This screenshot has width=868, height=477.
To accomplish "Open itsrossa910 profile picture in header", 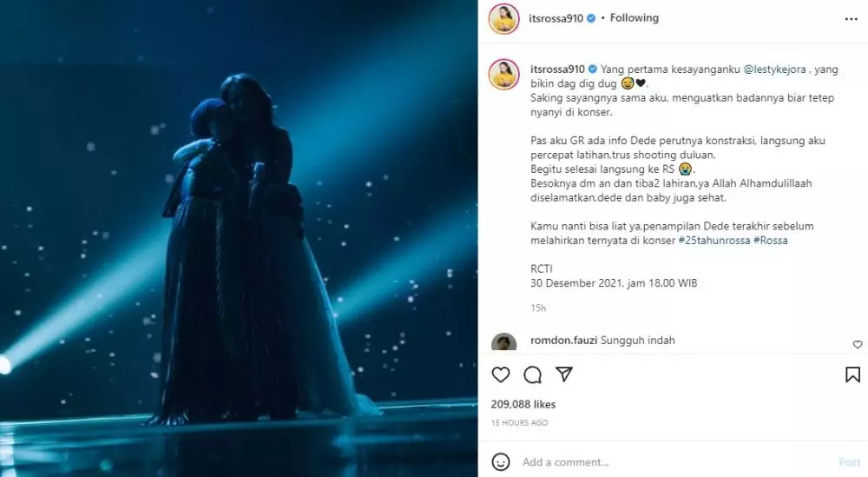I will [503, 18].
